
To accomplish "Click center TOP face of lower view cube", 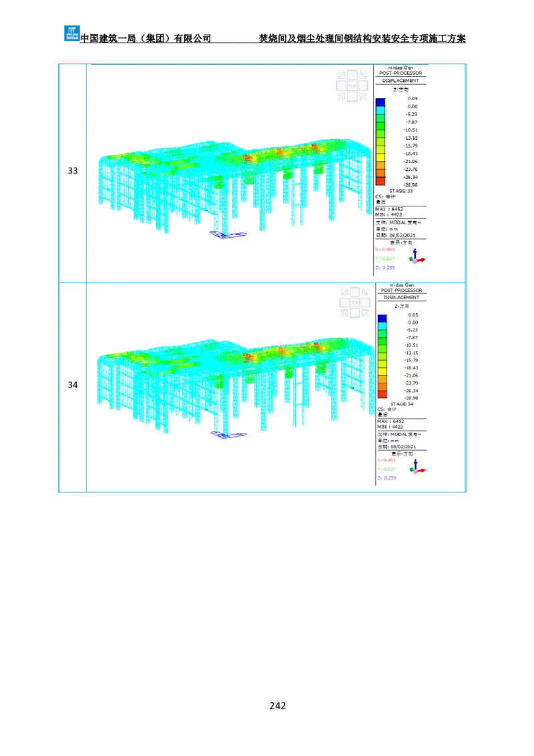I will pyautogui.click(x=354, y=303).
